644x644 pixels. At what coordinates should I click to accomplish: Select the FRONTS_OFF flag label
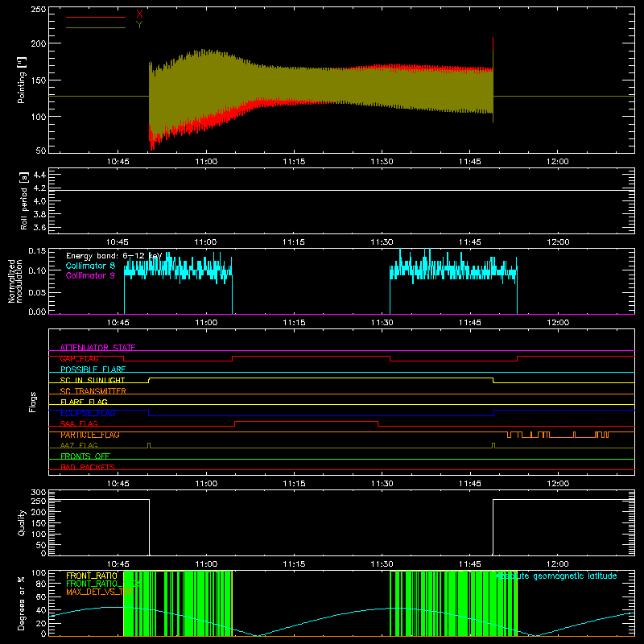click(85, 456)
